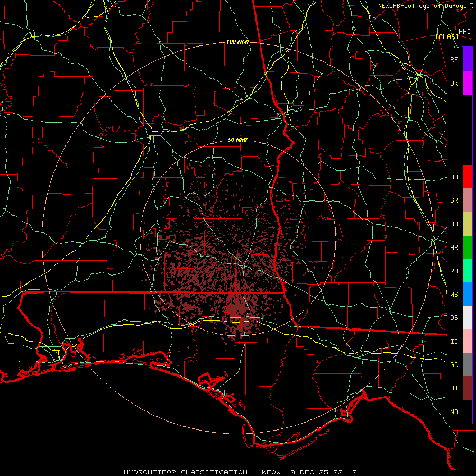Click the white DS legend swatch

click(x=467, y=317)
